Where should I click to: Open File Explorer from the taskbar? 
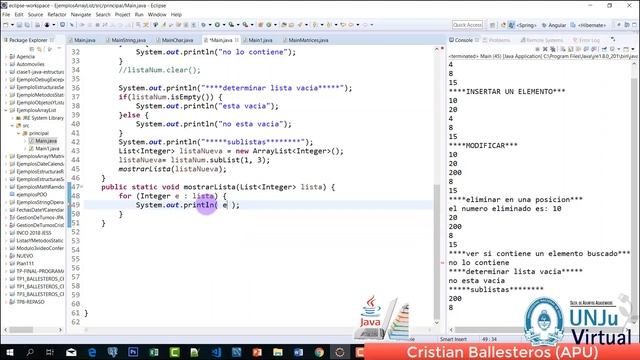(278, 352)
